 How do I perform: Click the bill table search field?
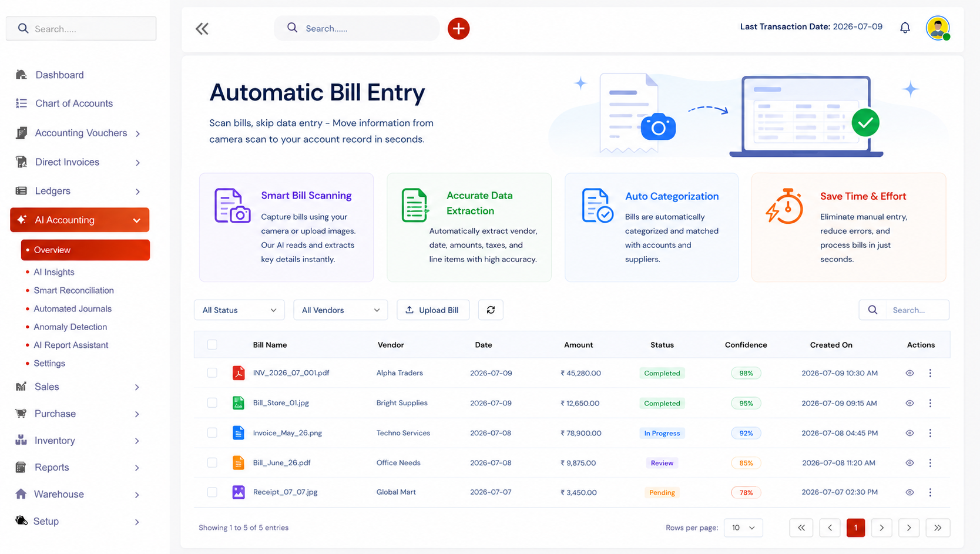click(x=904, y=310)
